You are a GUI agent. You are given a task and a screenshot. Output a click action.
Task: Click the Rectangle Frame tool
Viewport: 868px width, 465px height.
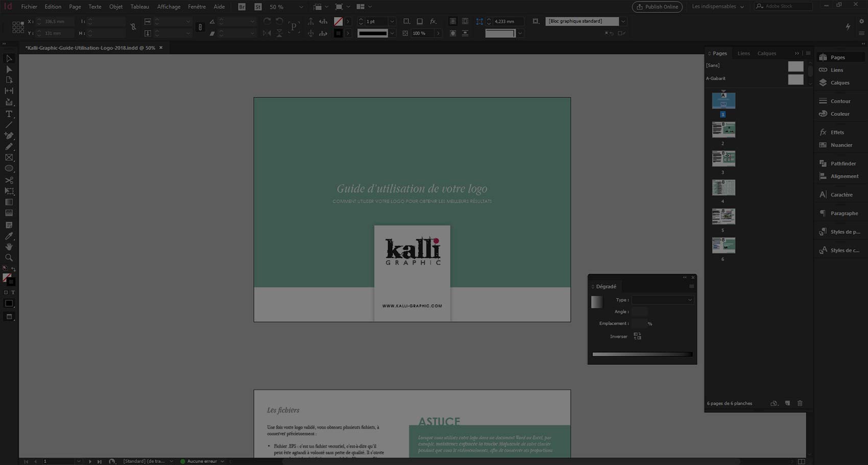(x=9, y=158)
